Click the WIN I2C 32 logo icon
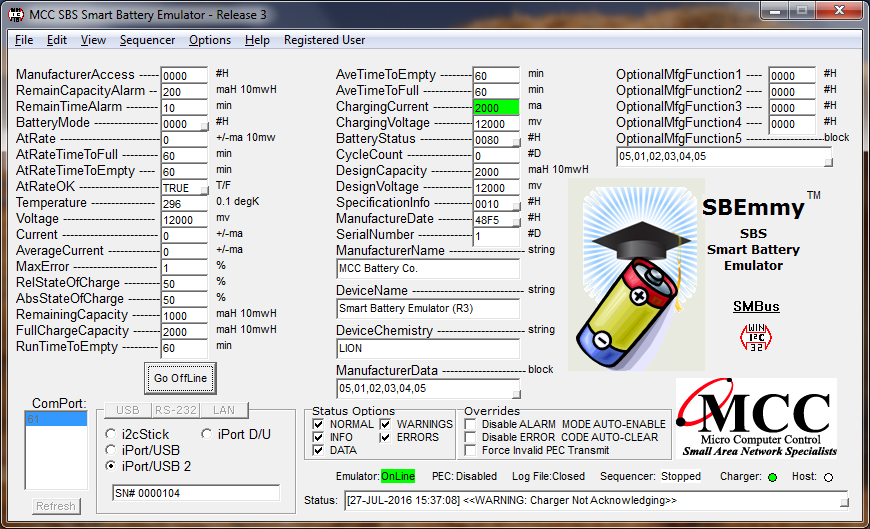This screenshot has width=870, height=529. pos(756,337)
